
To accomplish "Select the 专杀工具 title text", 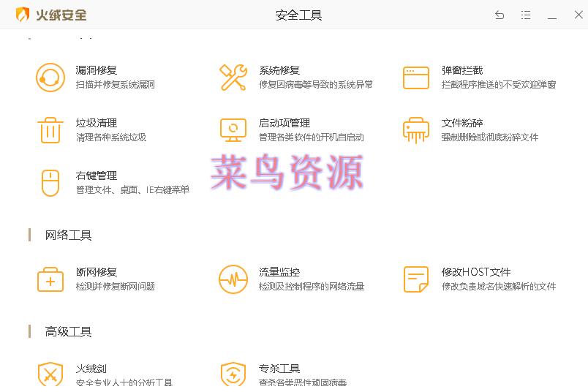I will 279,369.
